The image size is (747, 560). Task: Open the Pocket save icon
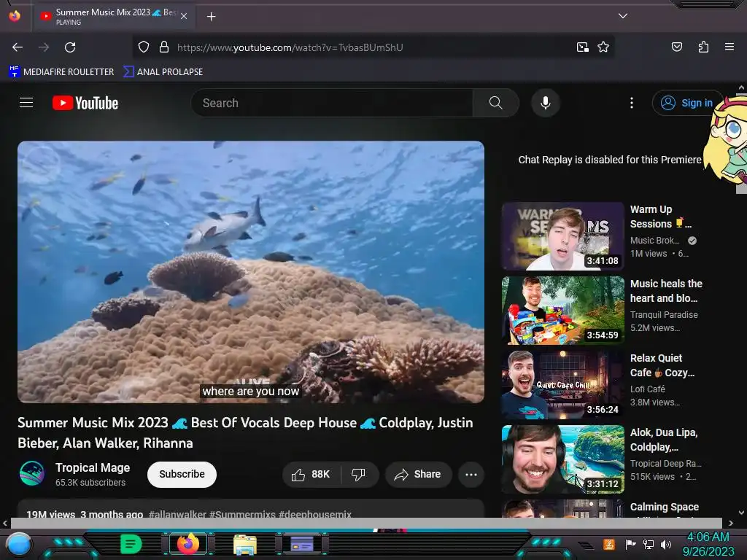tap(676, 47)
